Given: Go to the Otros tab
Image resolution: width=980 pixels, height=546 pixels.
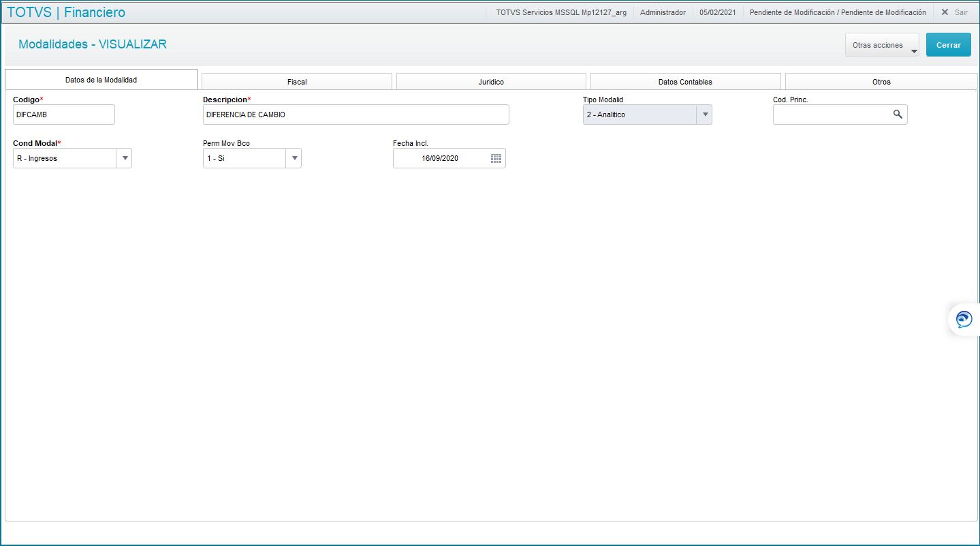Looking at the screenshot, I should (x=881, y=82).
